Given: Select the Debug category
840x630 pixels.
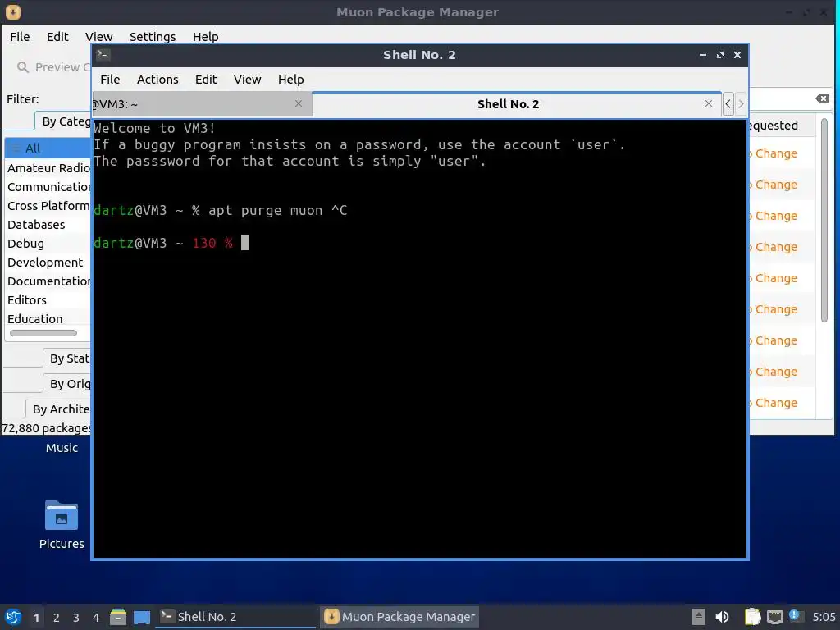Looking at the screenshot, I should (x=48, y=244).
